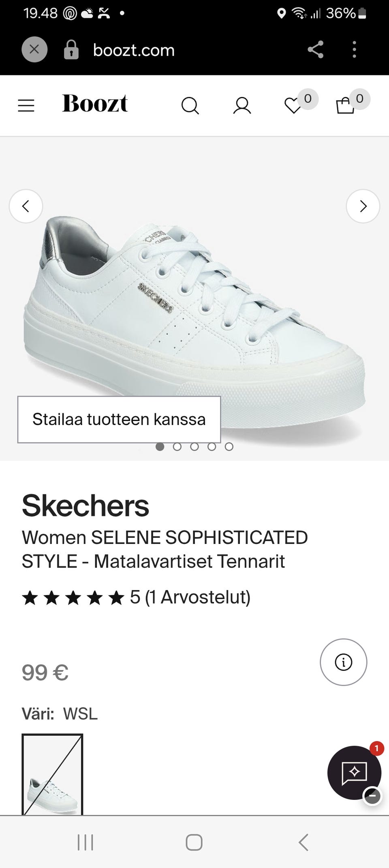Open the hamburger navigation menu
The height and width of the screenshot is (868, 389).
pyautogui.click(x=26, y=105)
